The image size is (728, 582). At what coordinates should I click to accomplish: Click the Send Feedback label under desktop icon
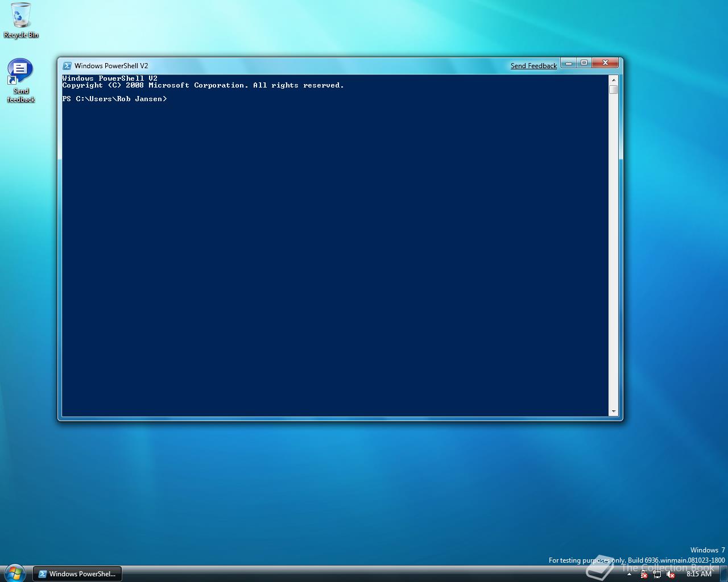click(20, 95)
